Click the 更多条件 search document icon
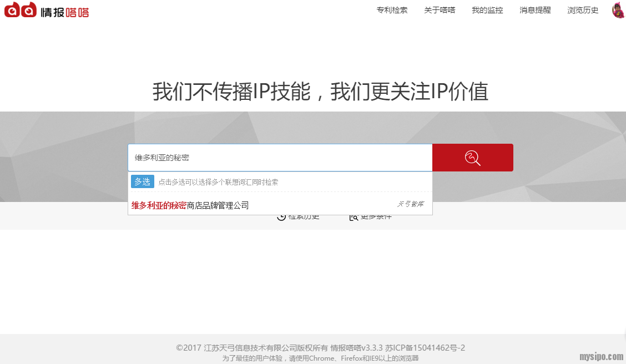Screen dimensions: 626x364 (354, 217)
